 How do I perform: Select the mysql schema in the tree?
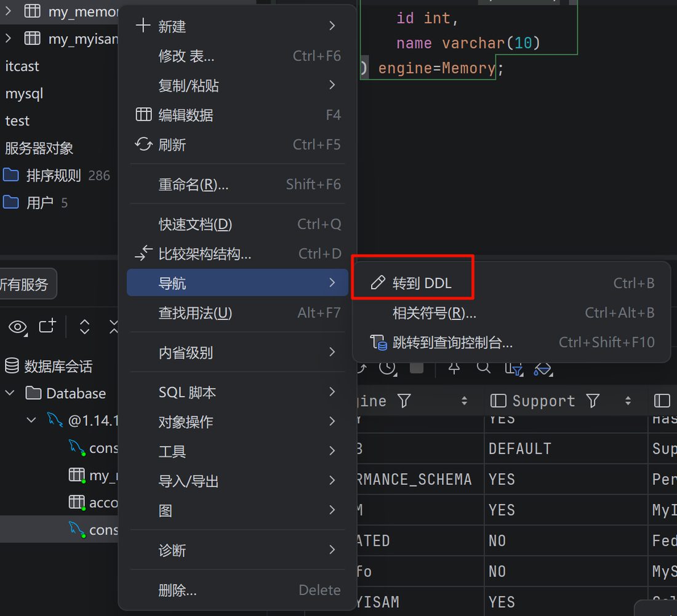[x=24, y=94]
